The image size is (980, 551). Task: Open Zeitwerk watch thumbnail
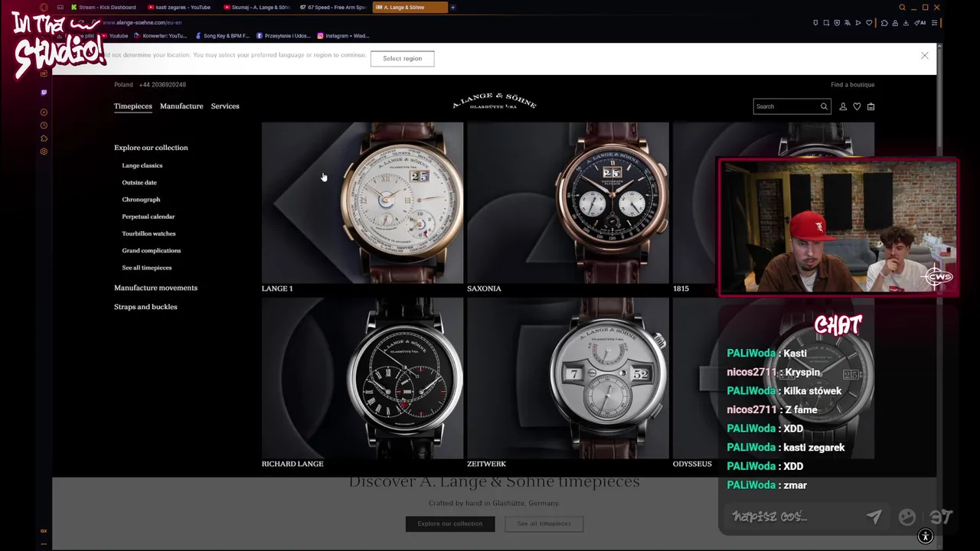point(567,378)
